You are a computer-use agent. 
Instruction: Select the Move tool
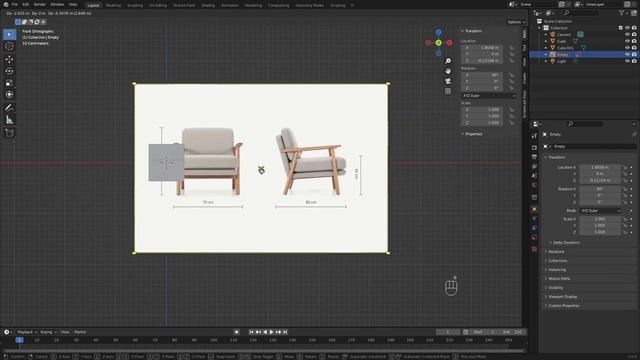9,59
